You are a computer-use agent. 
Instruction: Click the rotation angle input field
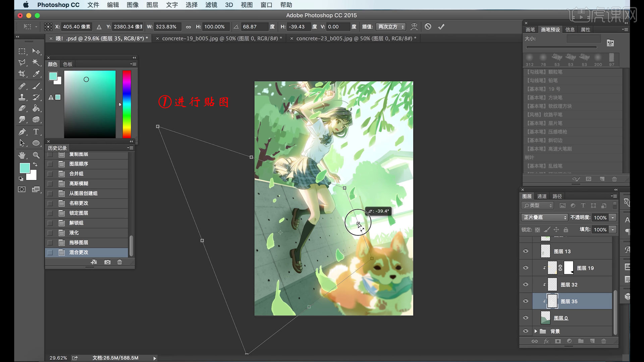click(254, 27)
